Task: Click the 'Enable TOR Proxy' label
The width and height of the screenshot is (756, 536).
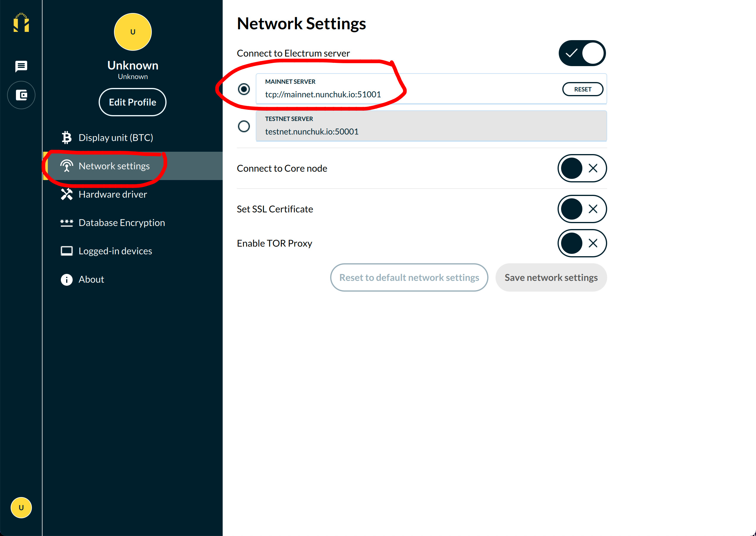Action: coord(274,244)
